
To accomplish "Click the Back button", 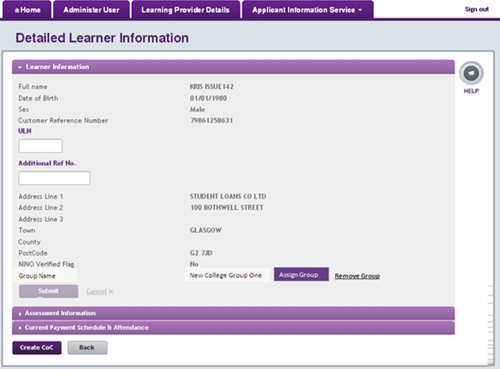I will (x=87, y=348).
